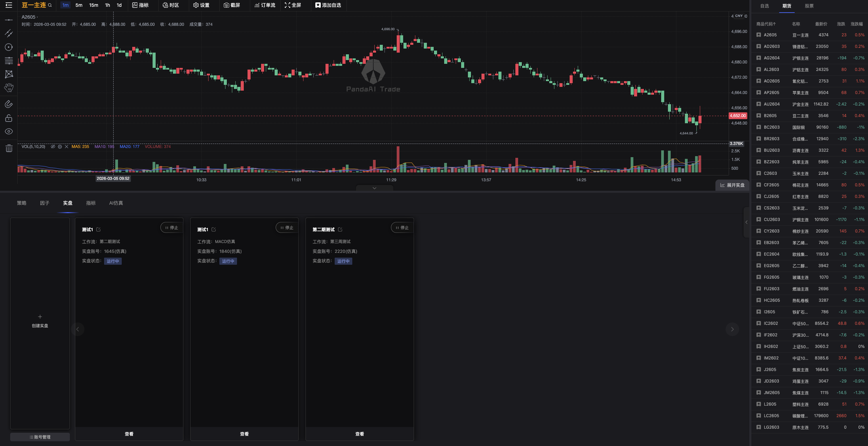Click 查看 on the account 2220 card
Screen dimensions: 868x446
point(360,434)
